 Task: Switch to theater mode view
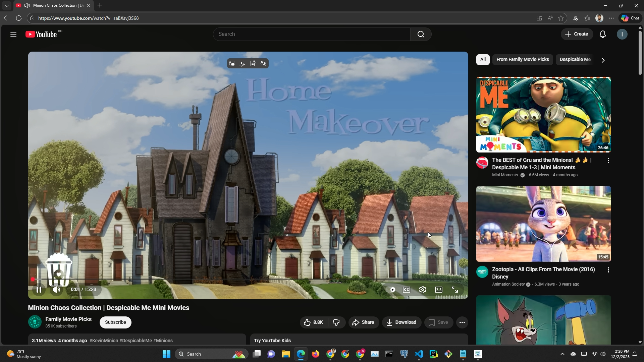[438, 290]
